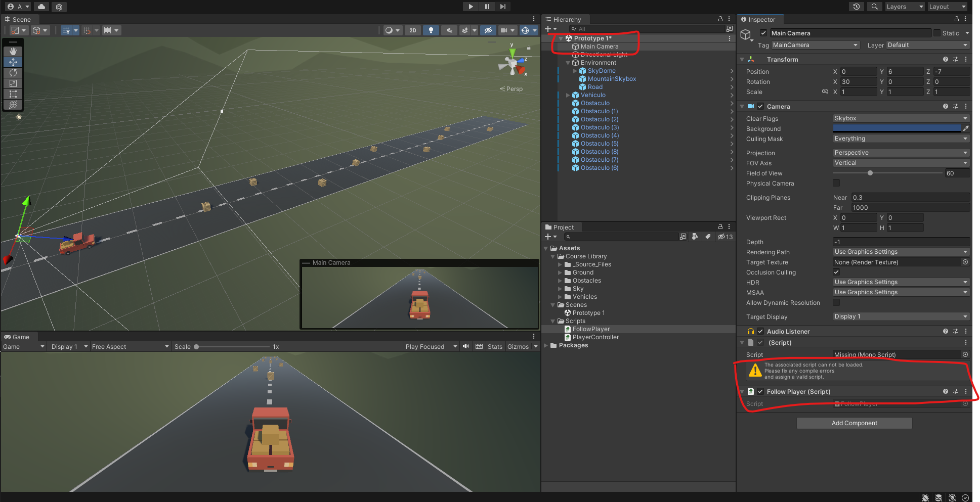Toggle the 2D view mode button
This screenshot has height=502, width=980.
412,30
